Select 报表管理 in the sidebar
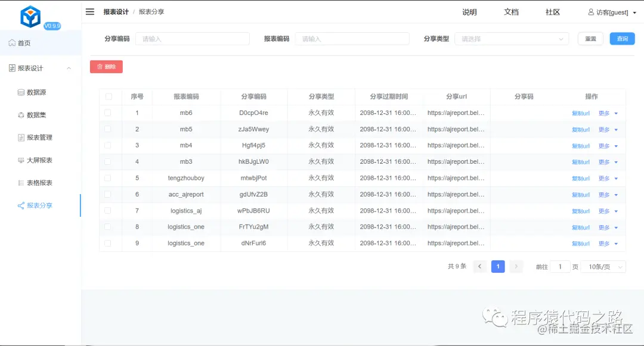The height and width of the screenshot is (346, 644). 41,138
